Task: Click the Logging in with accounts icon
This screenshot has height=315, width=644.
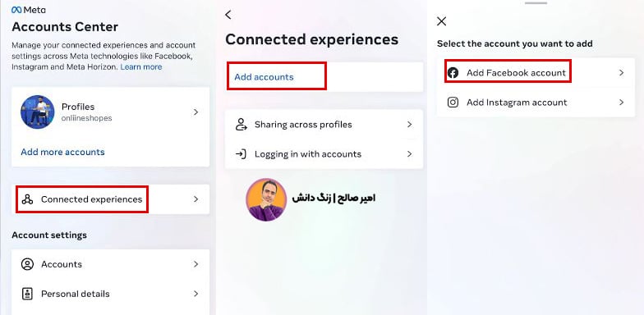Action: pos(241,154)
